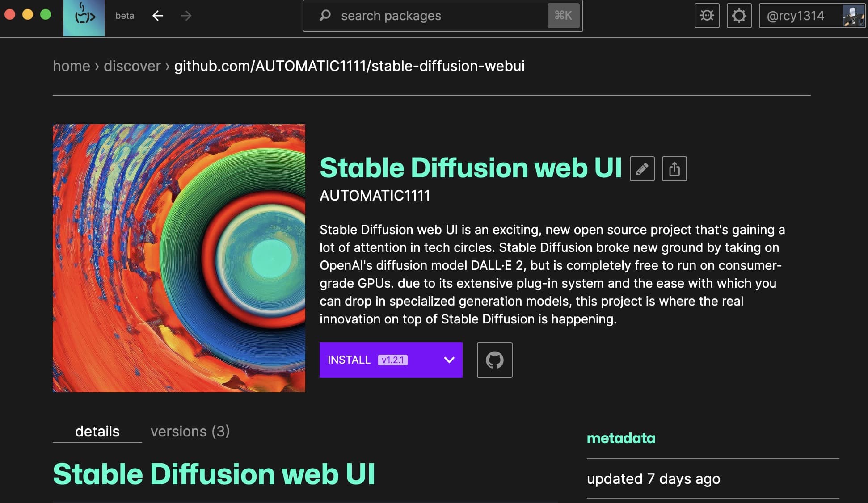This screenshot has width=868, height=503.
Task: Open the bug report icon
Action: coord(707,16)
